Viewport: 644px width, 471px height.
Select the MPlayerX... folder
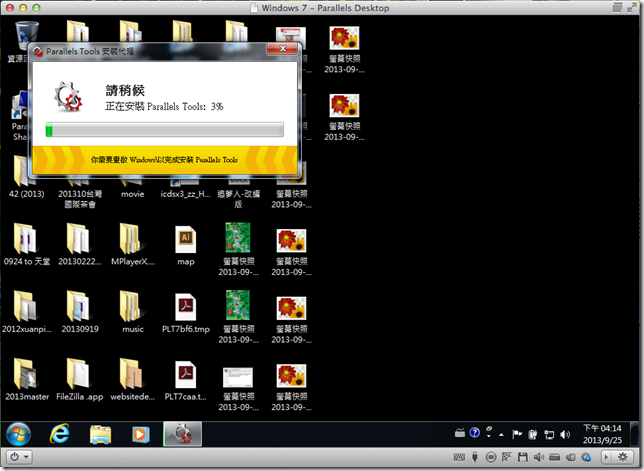tap(133, 245)
